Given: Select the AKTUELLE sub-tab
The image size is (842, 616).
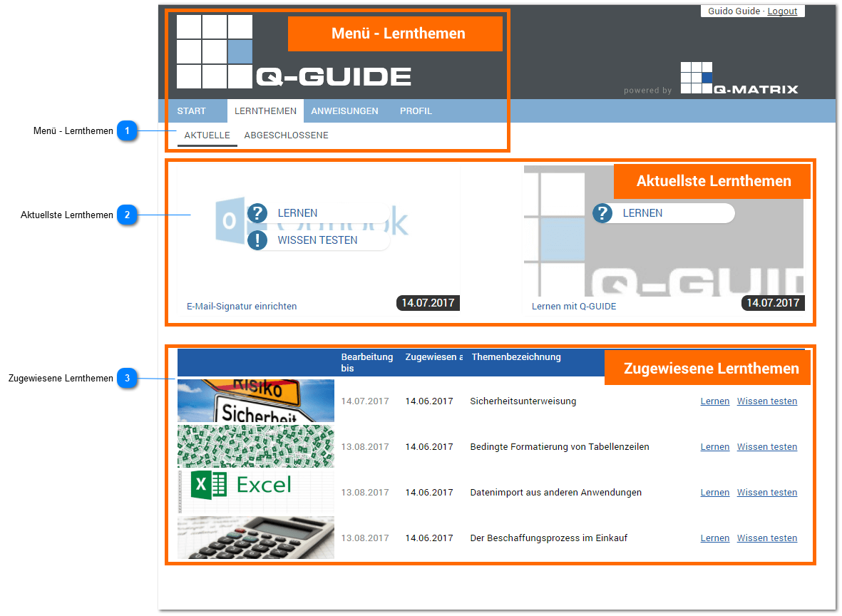Looking at the screenshot, I should [x=207, y=135].
